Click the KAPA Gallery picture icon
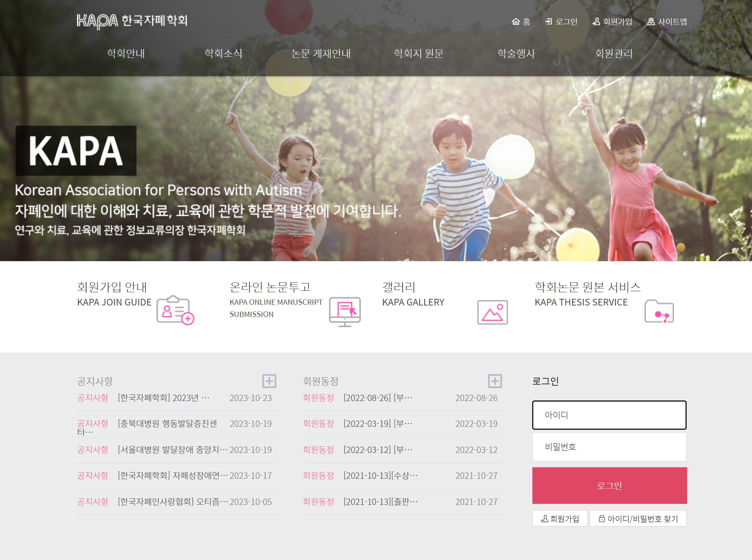 click(492, 312)
